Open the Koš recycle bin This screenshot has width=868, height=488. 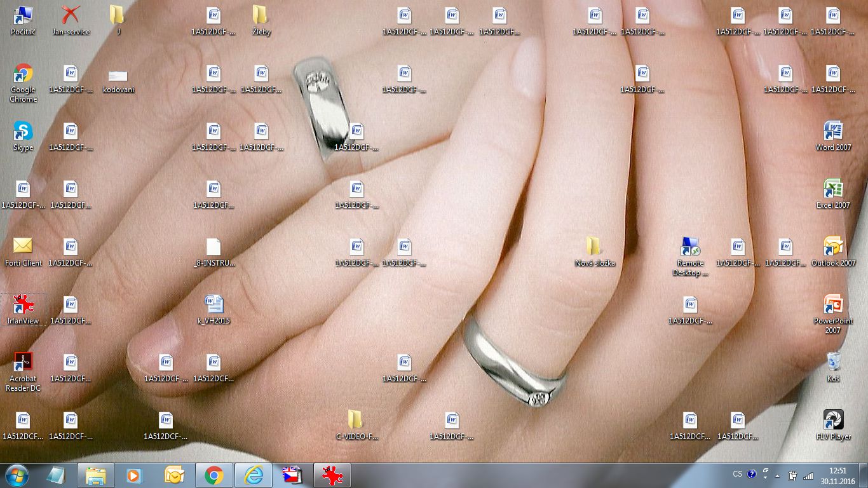pos(833,363)
